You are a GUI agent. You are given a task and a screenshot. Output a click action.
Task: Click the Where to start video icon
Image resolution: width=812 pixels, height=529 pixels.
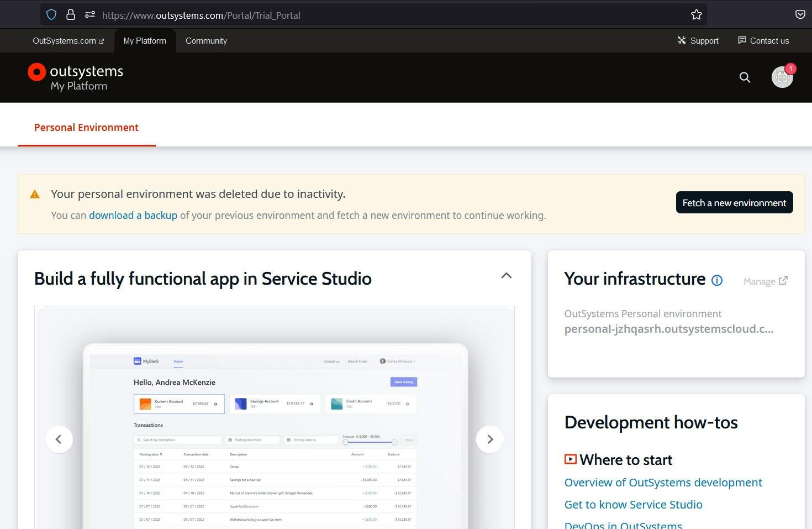(570, 459)
